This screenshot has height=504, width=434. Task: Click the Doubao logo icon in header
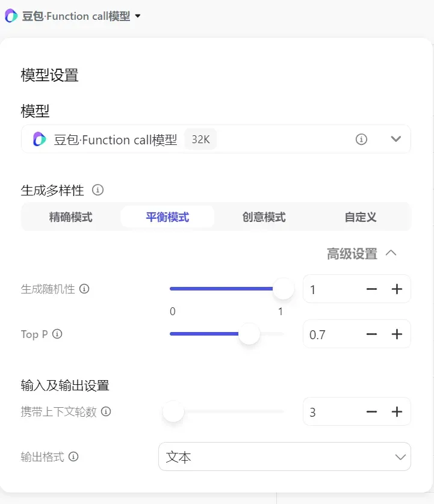pos(11,16)
